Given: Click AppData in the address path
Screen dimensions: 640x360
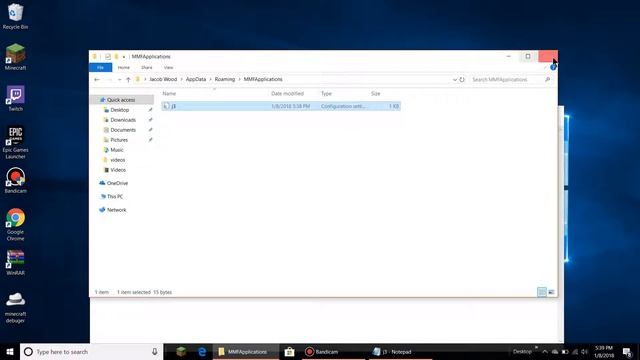Looking at the screenshot, I should coord(196,79).
